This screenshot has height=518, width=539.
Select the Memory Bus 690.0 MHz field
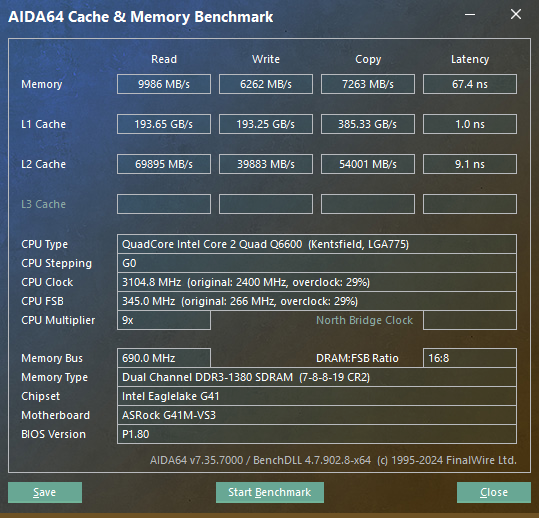click(x=164, y=358)
